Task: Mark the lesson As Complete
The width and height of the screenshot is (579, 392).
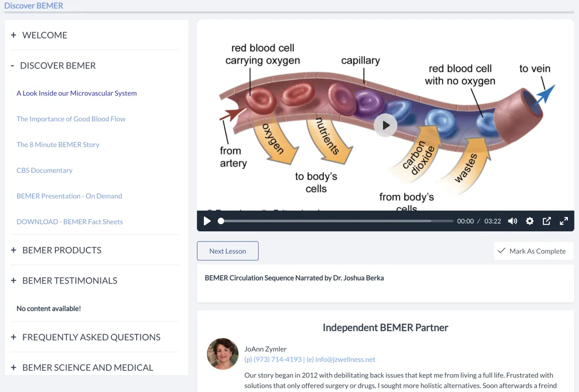Action: (533, 251)
